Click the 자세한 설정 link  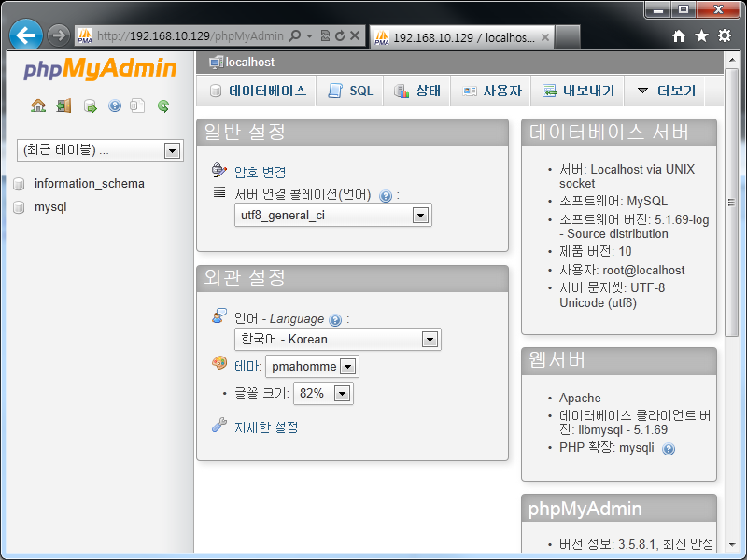click(266, 427)
